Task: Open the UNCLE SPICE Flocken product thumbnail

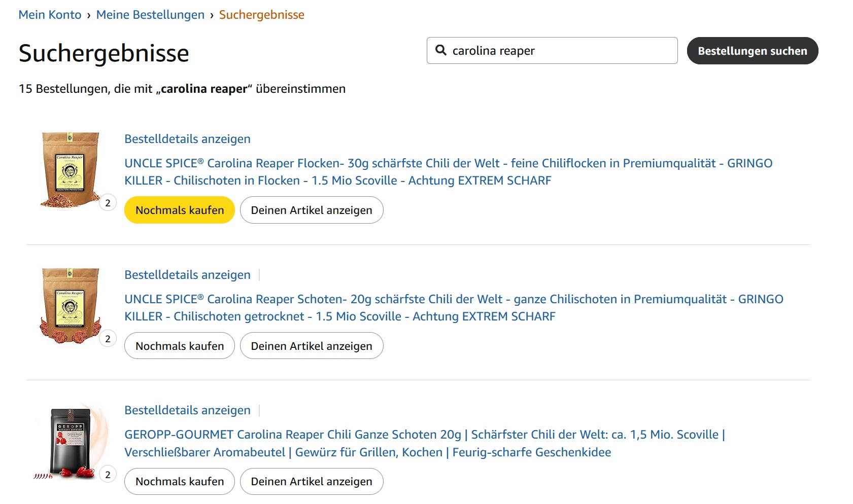Action: point(71,170)
